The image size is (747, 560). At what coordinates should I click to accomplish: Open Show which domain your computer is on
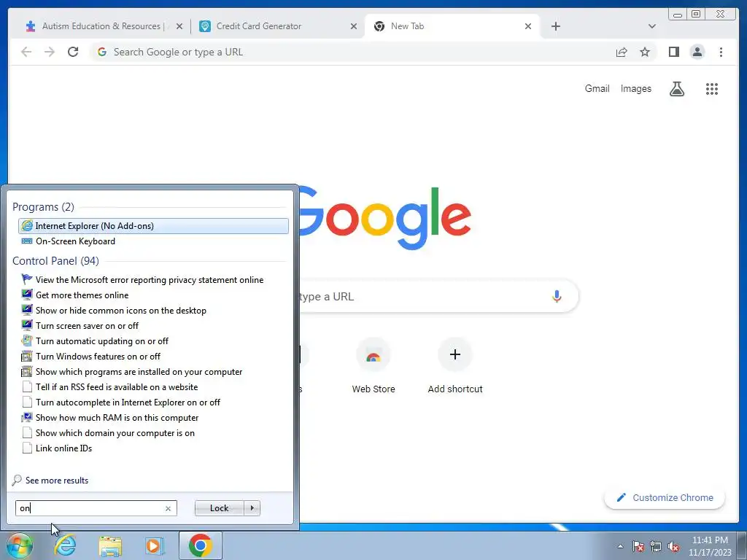(x=153, y=432)
